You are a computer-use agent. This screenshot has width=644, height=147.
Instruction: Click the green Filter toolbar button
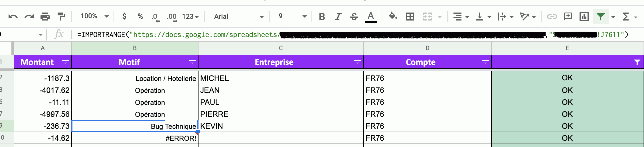tap(600, 17)
